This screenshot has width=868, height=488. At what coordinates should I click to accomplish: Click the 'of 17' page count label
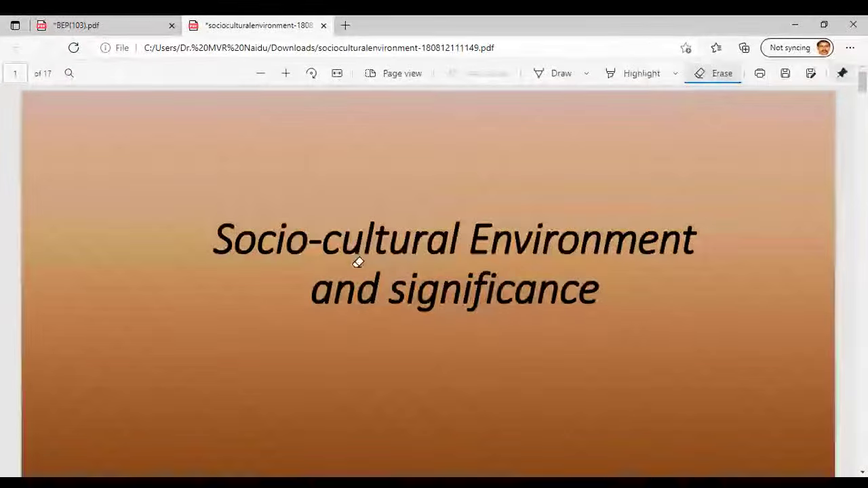point(43,73)
